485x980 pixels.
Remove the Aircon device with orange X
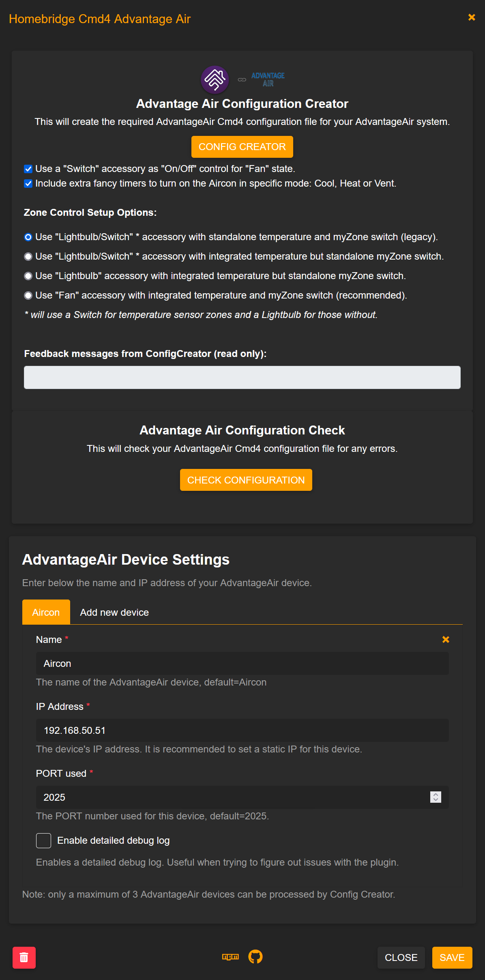point(446,640)
